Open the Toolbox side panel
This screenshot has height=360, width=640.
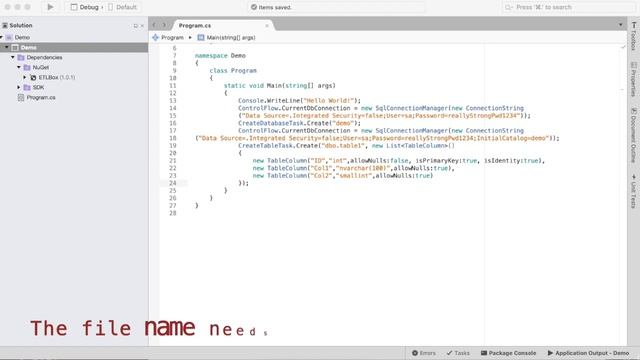tap(633, 37)
